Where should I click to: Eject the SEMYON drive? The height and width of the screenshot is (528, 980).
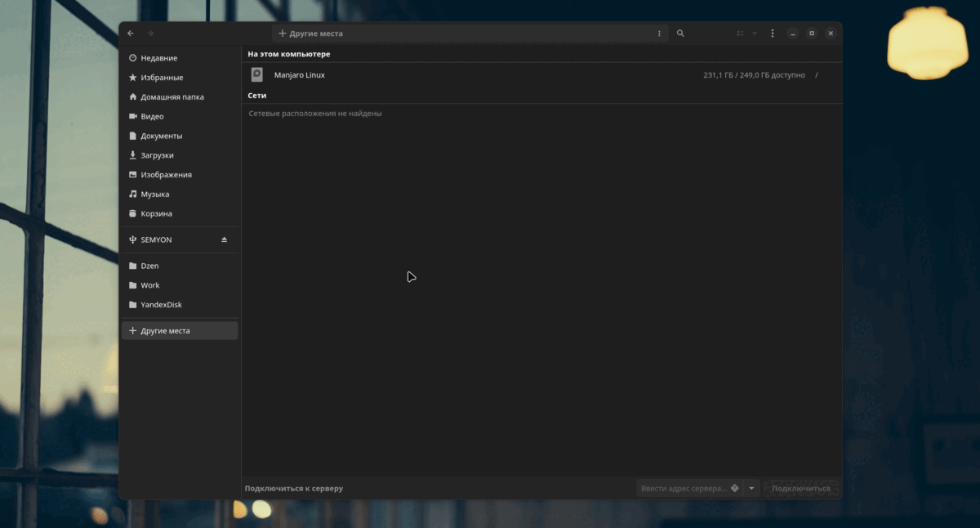tap(225, 239)
